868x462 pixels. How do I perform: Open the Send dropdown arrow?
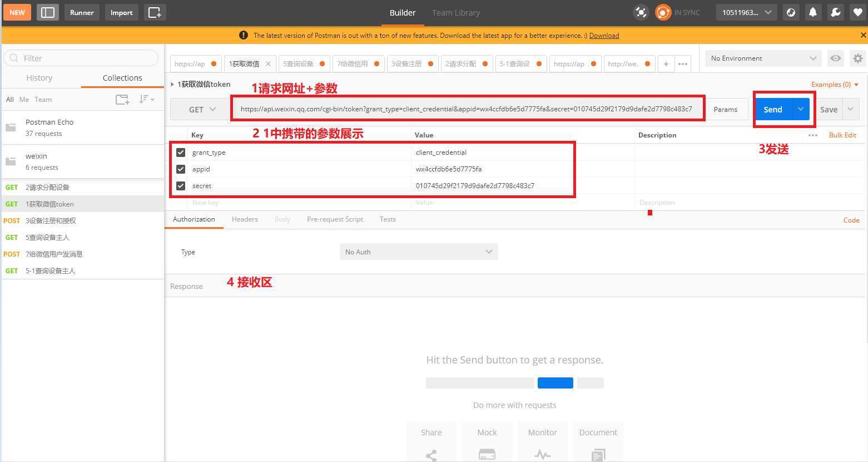(x=800, y=109)
